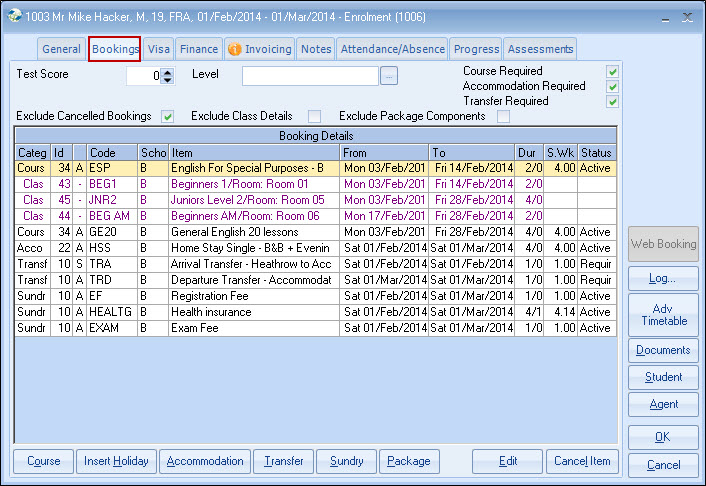
Task: Select the General English 20 lessons row
Action: (x=254, y=232)
